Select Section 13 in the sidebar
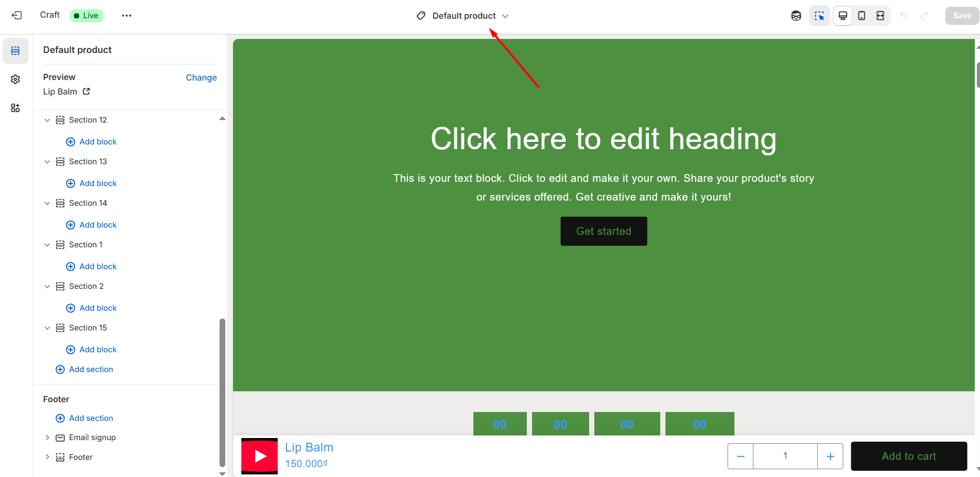The image size is (980, 477). [88, 162]
